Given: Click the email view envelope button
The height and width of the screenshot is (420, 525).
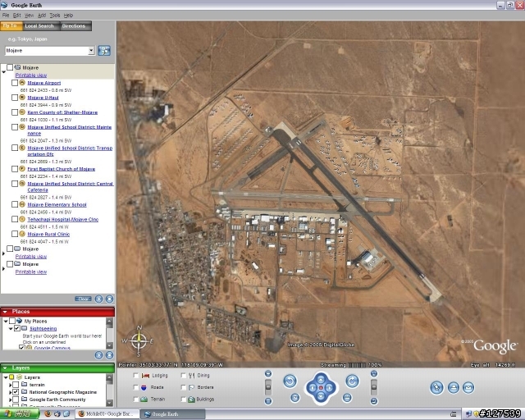Looking at the screenshot, I should (x=468, y=387).
